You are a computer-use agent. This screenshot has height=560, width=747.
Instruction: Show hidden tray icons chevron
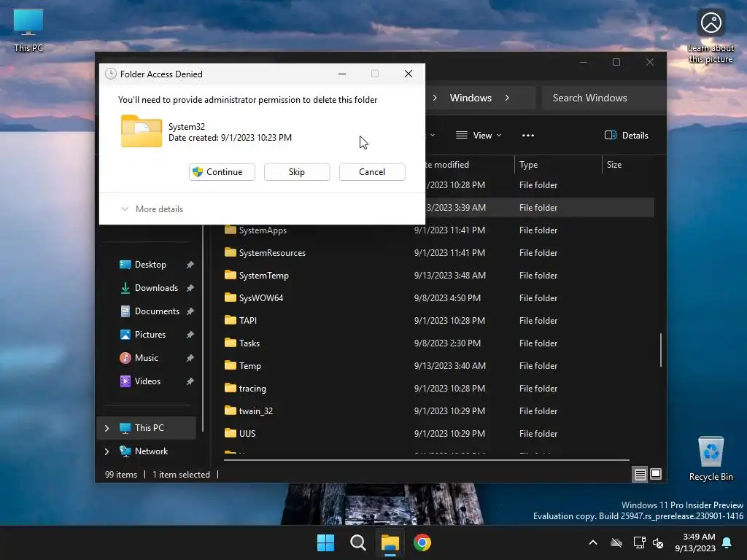pyautogui.click(x=593, y=542)
